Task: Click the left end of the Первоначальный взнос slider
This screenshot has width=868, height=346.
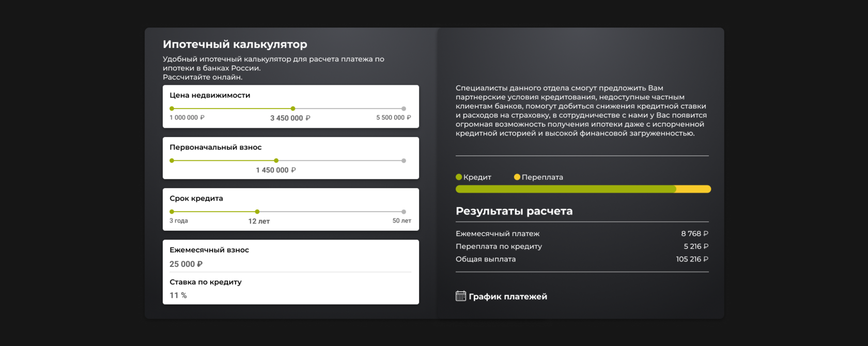Action: pyautogui.click(x=172, y=160)
